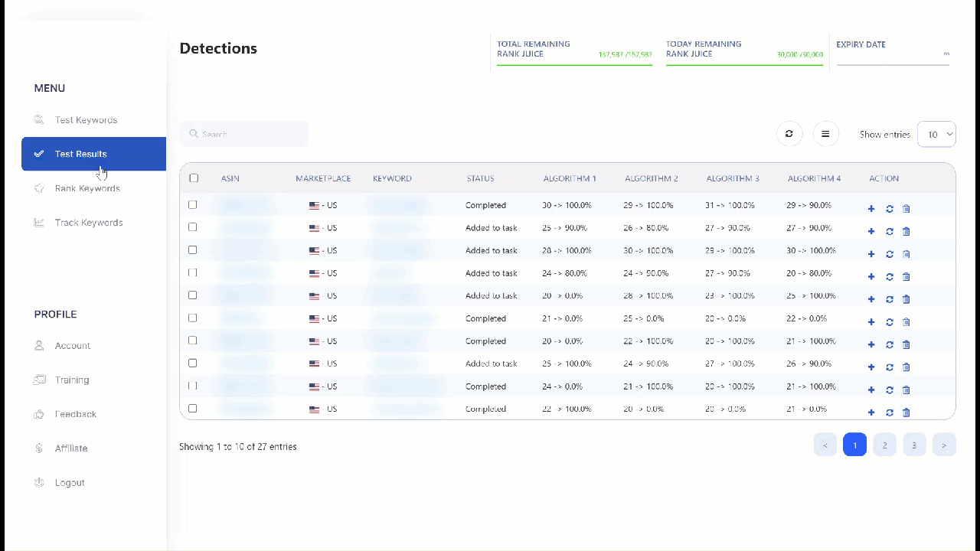The image size is (980, 551).
Task: Check the first row's checkbox
Action: coord(193,205)
